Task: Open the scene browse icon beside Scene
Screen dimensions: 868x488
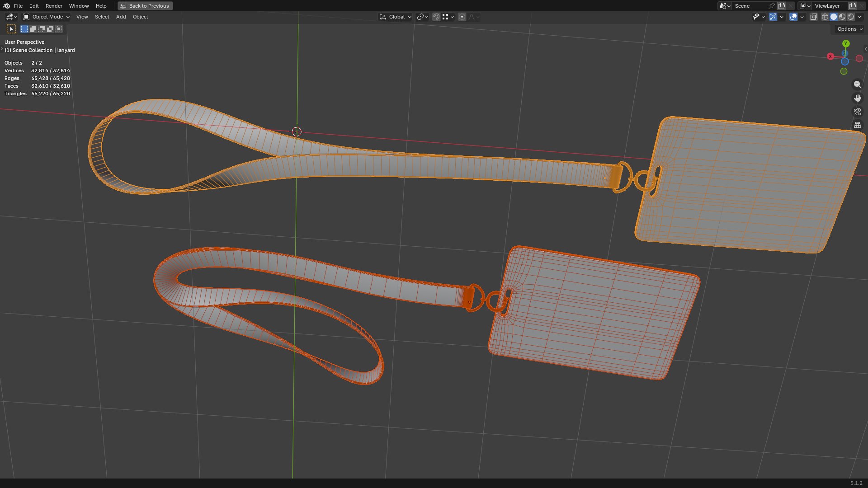Action: point(725,6)
